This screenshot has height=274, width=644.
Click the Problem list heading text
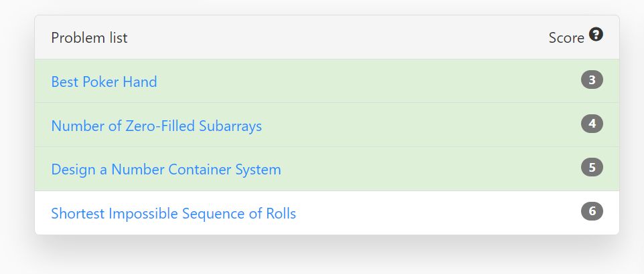89,37
